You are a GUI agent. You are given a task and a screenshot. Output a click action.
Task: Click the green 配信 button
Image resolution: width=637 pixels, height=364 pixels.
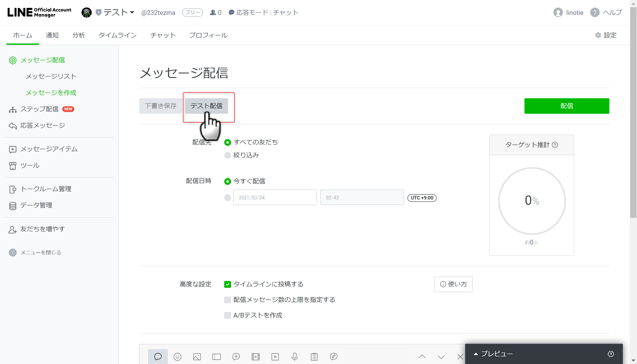(567, 106)
